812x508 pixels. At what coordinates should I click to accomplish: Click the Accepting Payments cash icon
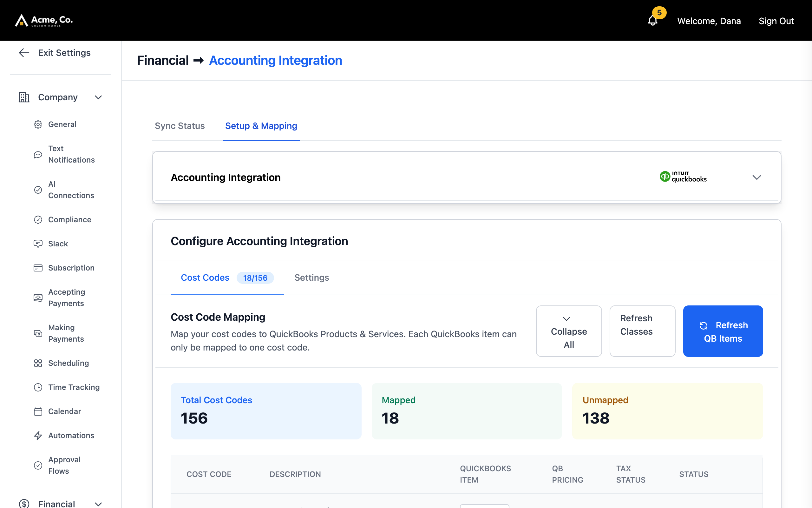[x=38, y=298]
